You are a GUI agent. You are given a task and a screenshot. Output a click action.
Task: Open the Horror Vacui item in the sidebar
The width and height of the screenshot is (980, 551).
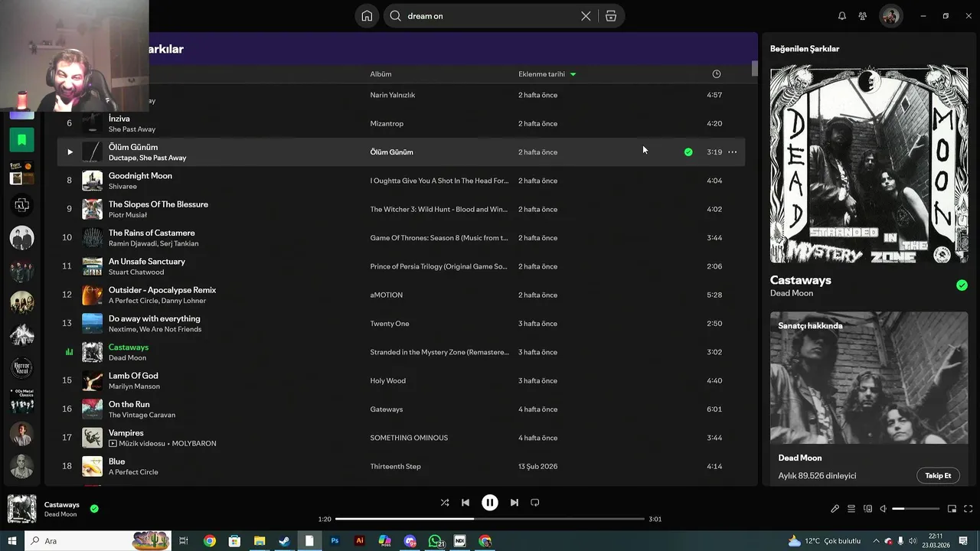tap(21, 368)
